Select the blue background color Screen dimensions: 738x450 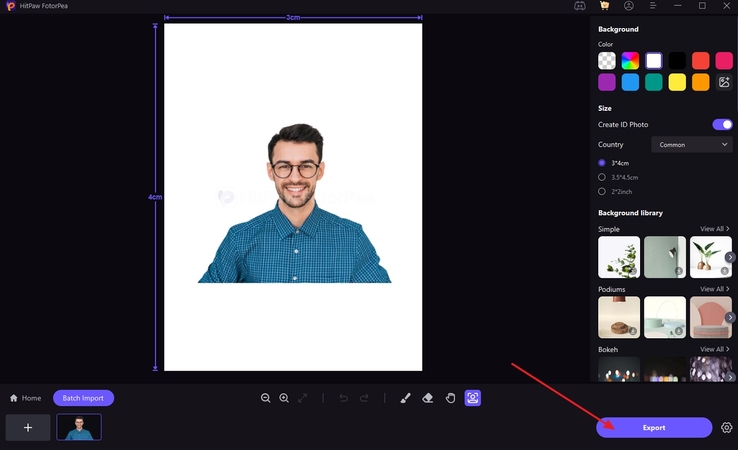coord(630,82)
